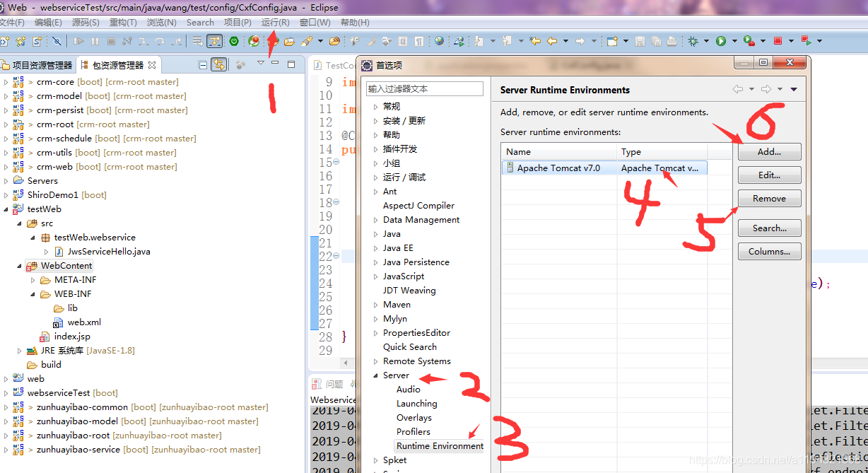Expand the JRE 系统库 library node
Image resolution: width=868 pixels, height=473 pixels.
pyautogui.click(x=20, y=351)
